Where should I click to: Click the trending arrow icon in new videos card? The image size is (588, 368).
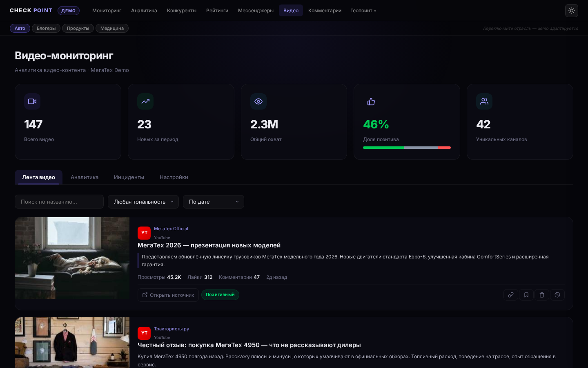pos(145,101)
